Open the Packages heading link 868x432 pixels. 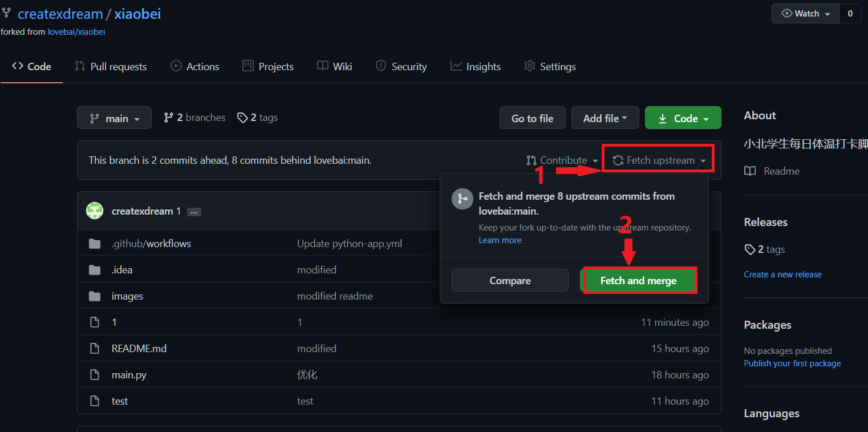tap(768, 325)
